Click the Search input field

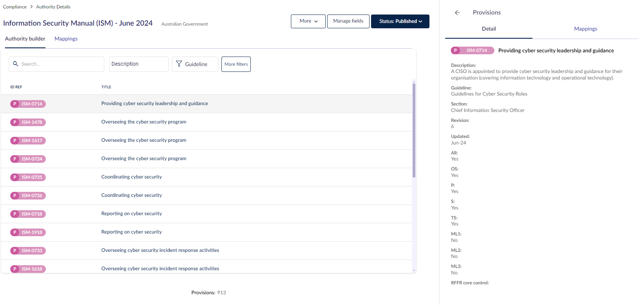click(x=56, y=64)
